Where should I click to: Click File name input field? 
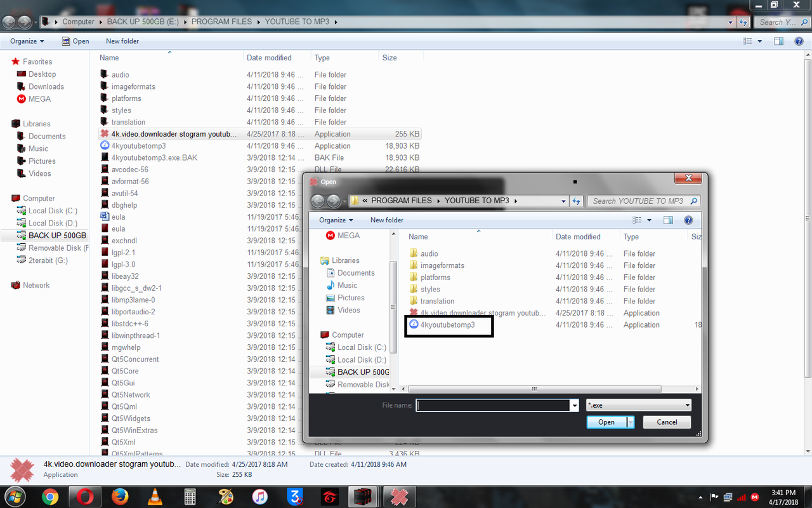point(493,405)
